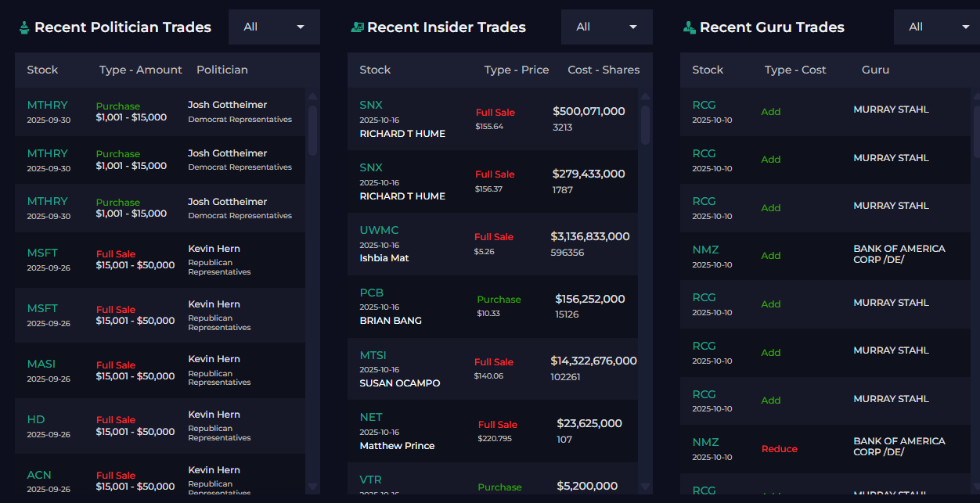This screenshot has width=980, height=503.
Task: Click the Recent Guru Trades heading
Action: 772,27
